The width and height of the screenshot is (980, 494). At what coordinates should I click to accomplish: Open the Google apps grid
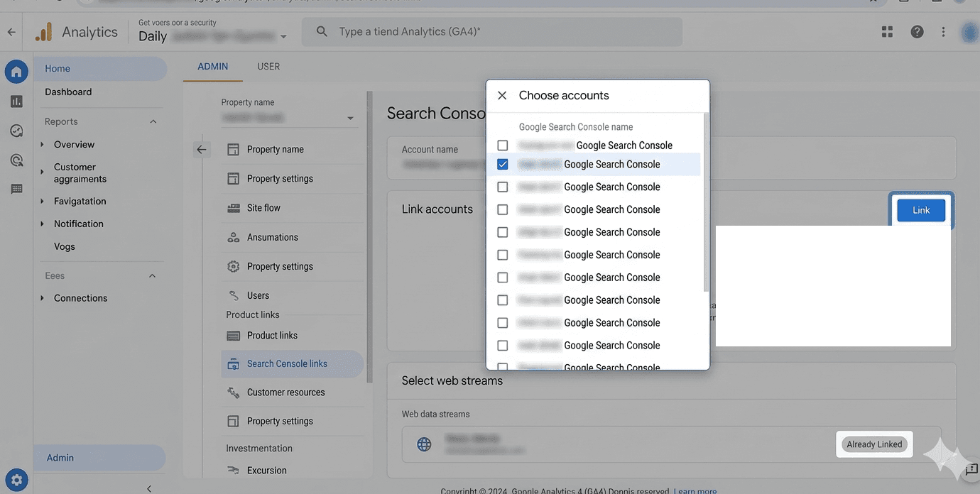pos(887,32)
